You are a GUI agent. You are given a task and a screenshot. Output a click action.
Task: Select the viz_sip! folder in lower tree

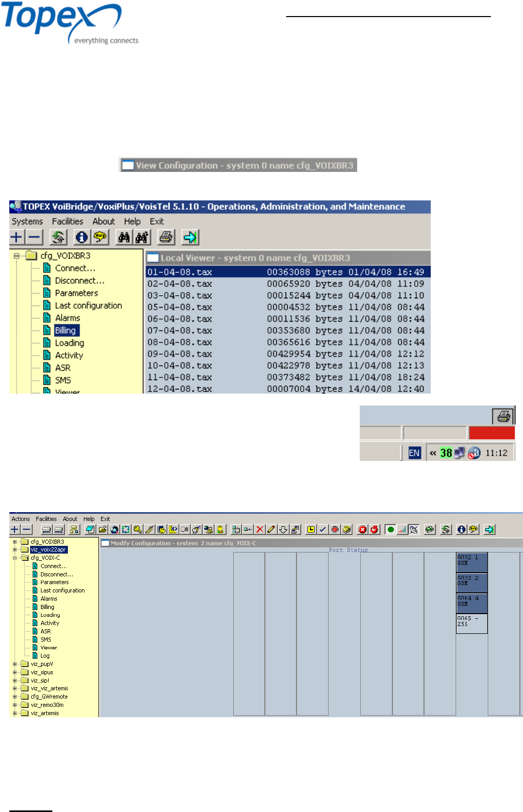(40, 680)
